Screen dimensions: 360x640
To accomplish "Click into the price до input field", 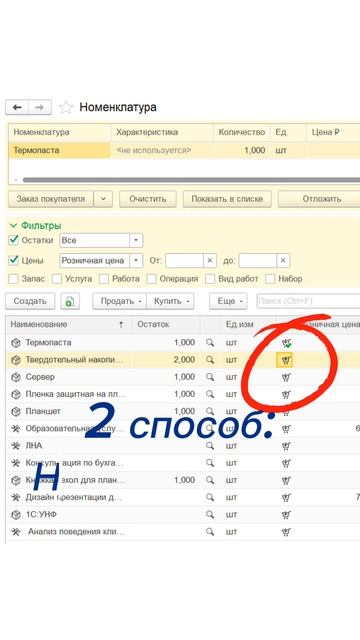I will 258,260.
